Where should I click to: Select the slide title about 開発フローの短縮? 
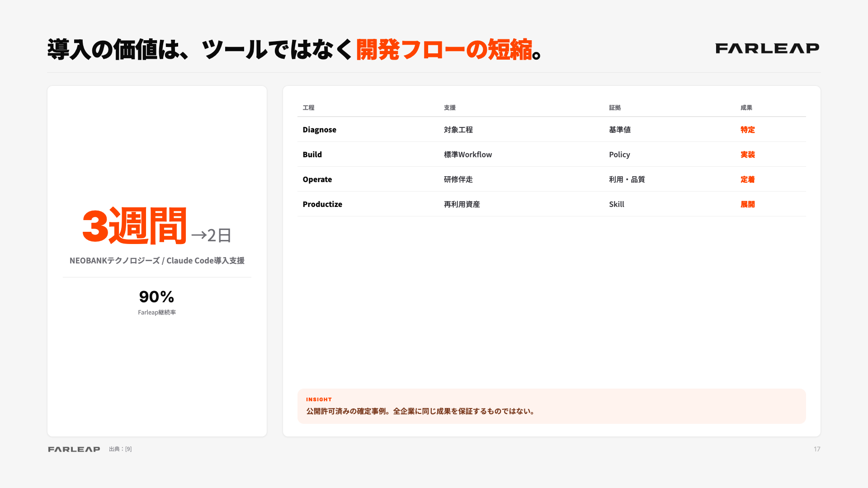(295, 49)
